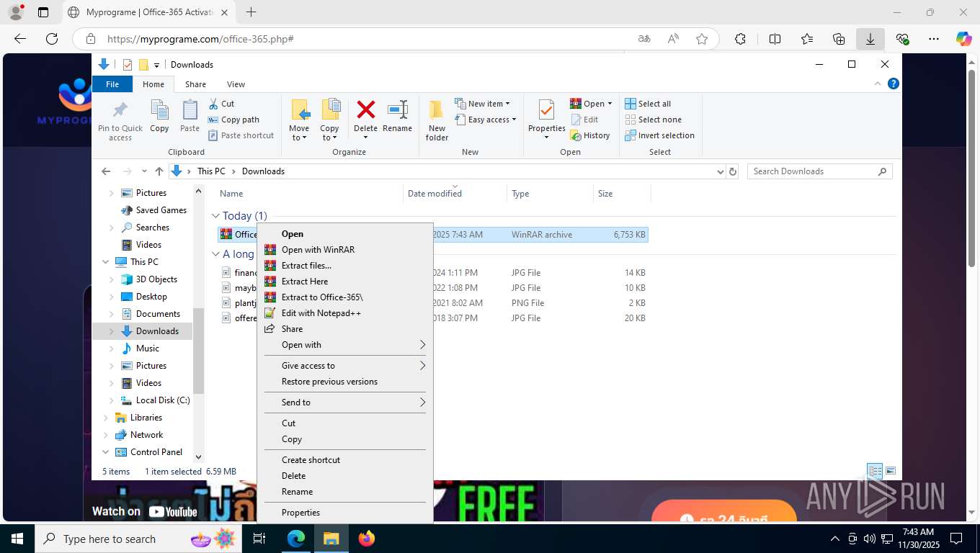Click the History ribbon icon
Screen dimensions: 980x553
(576, 135)
